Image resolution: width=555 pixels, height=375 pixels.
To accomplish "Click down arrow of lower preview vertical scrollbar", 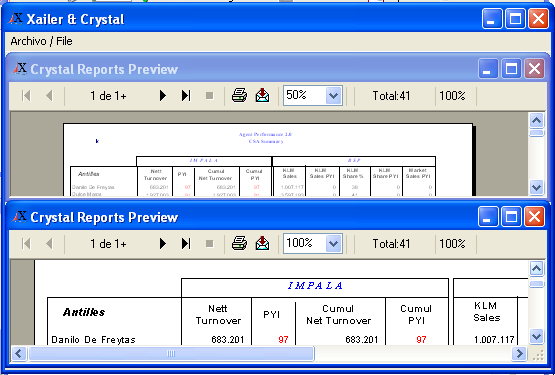I will [537, 336].
